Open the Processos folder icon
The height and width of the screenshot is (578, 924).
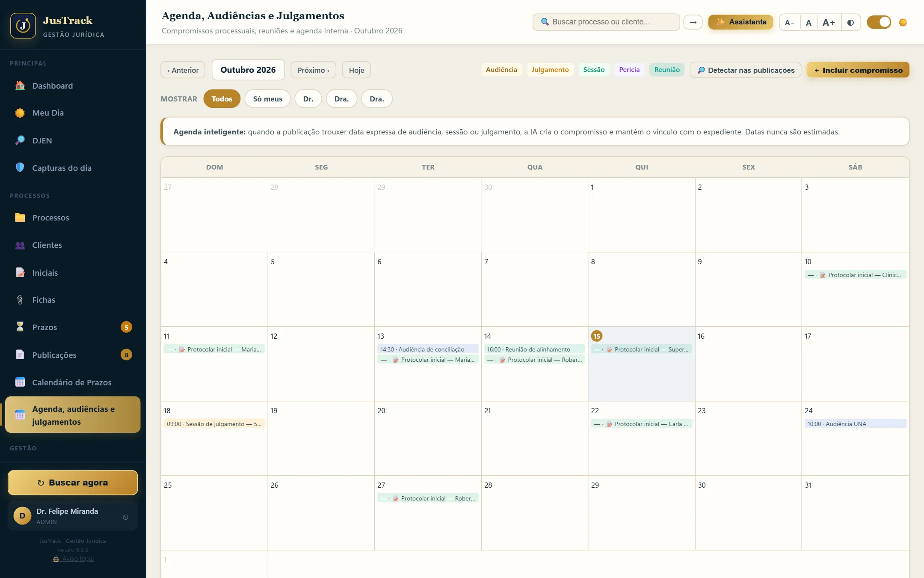click(20, 217)
